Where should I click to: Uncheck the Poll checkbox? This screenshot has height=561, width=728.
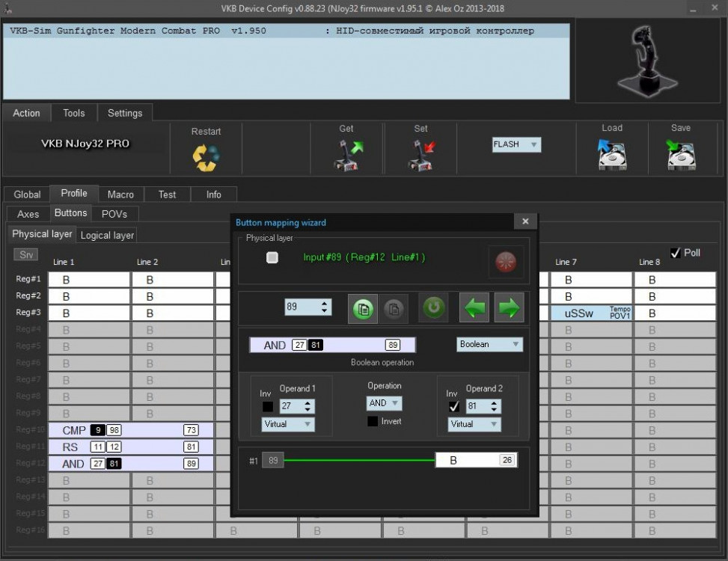point(676,253)
